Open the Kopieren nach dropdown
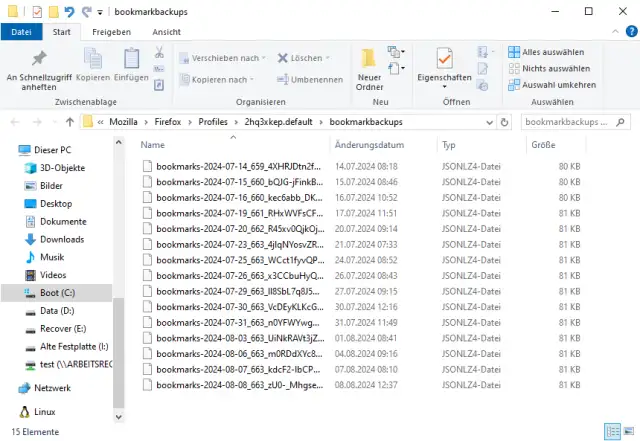This screenshot has height=441, width=640. click(217, 80)
